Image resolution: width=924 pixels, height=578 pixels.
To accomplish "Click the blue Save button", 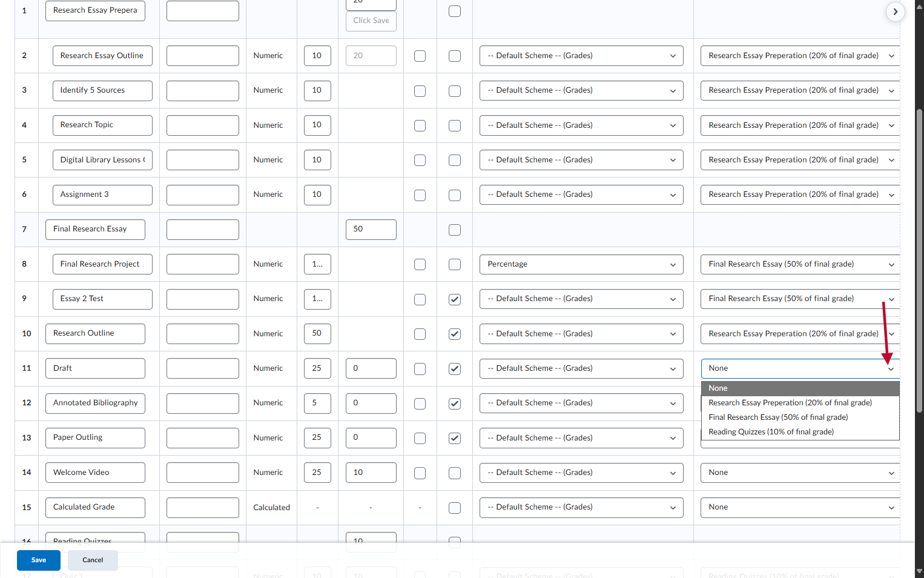I will pos(39,560).
